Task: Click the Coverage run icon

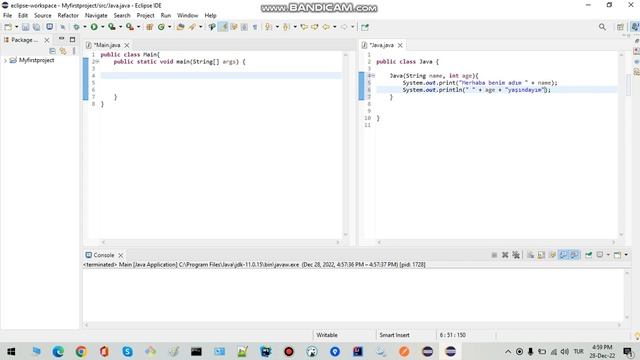Action: pos(111,27)
